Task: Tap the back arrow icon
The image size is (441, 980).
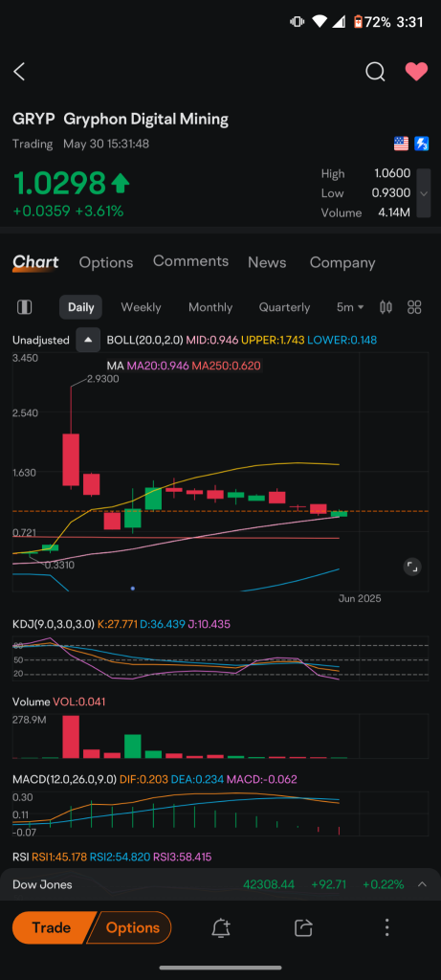Action: click(19, 72)
